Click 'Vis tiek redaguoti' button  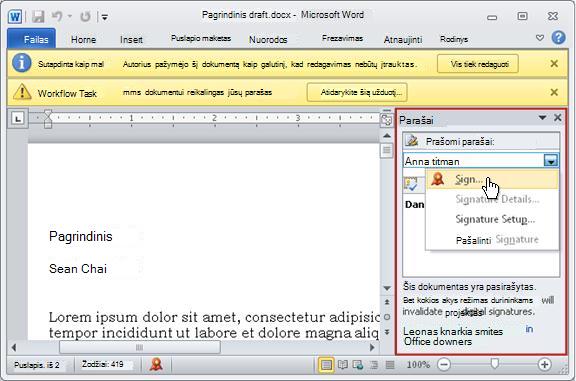tap(478, 64)
